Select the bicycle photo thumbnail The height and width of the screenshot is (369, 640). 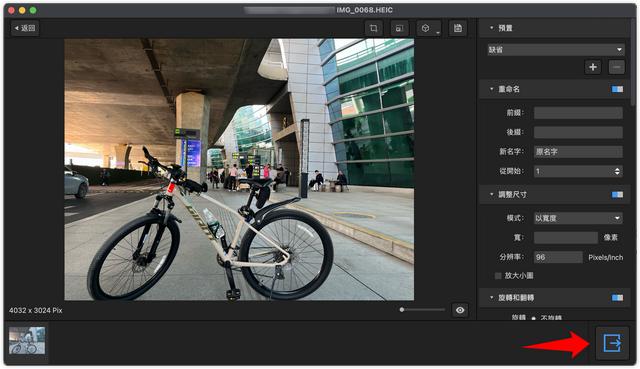[27, 341]
